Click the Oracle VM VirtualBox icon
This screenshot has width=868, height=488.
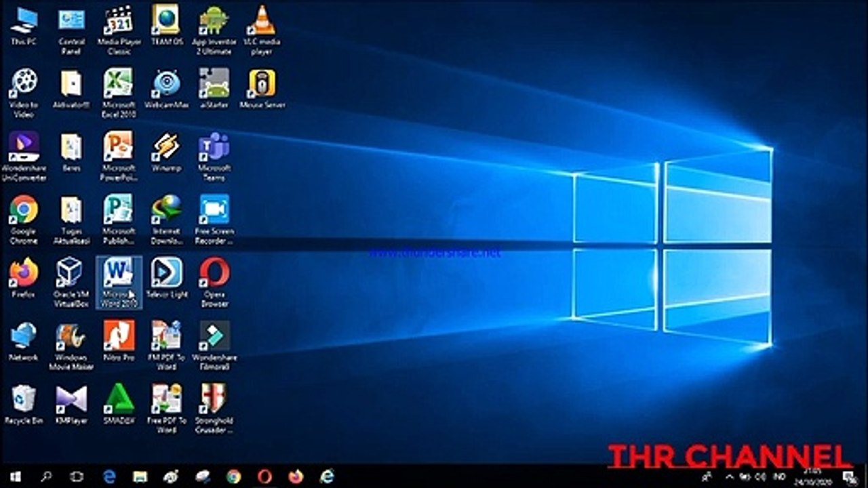(x=71, y=283)
